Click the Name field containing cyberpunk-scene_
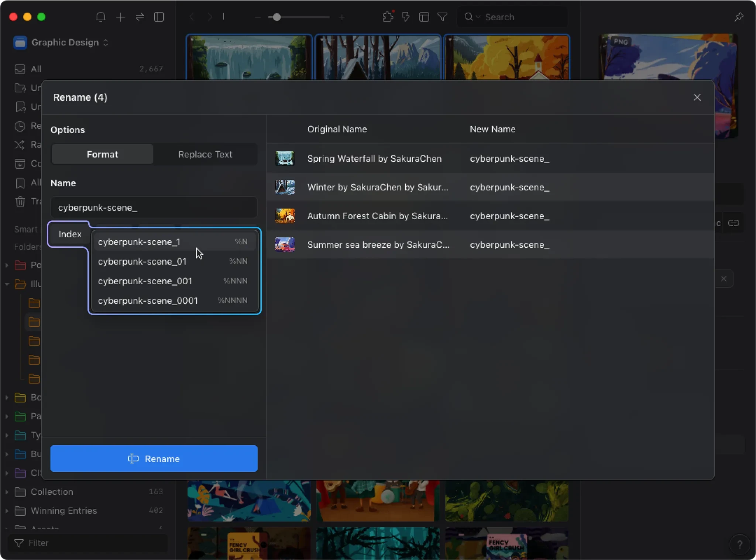Viewport: 756px width, 560px height. pos(154,207)
